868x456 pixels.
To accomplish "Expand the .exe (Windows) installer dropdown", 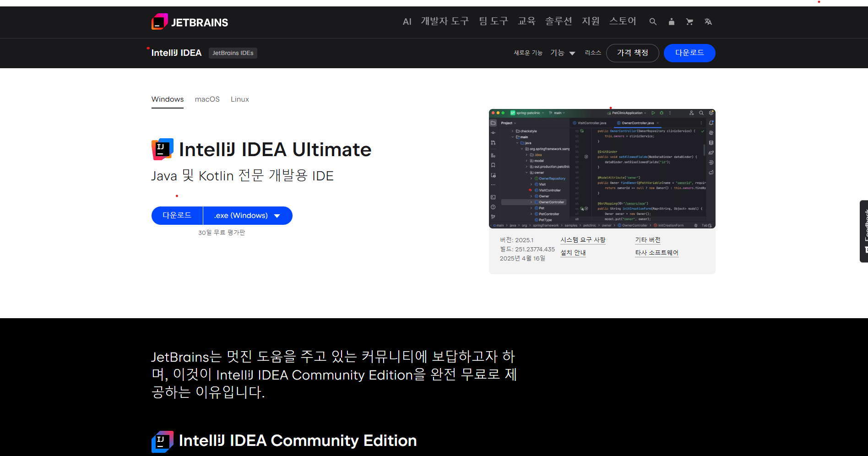I will pyautogui.click(x=248, y=216).
